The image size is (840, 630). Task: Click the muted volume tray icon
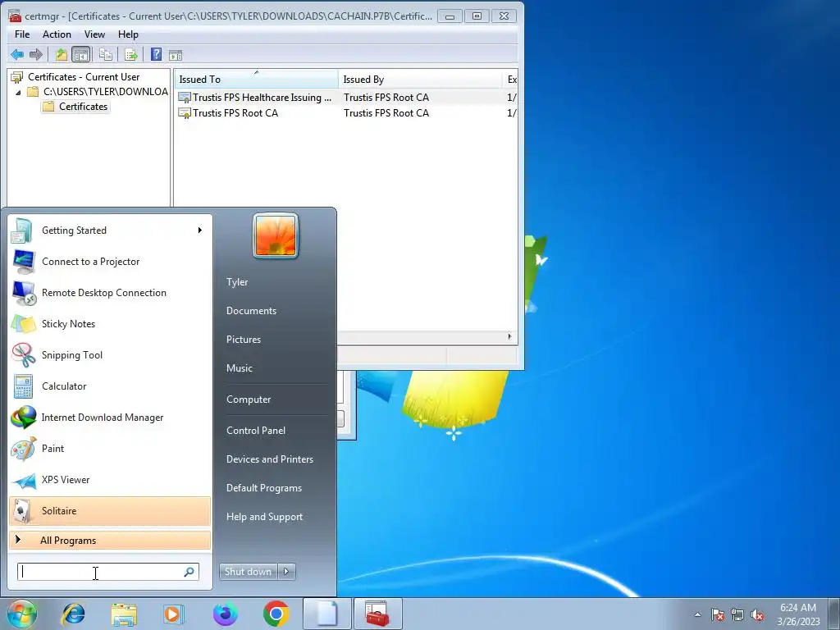pos(757,614)
